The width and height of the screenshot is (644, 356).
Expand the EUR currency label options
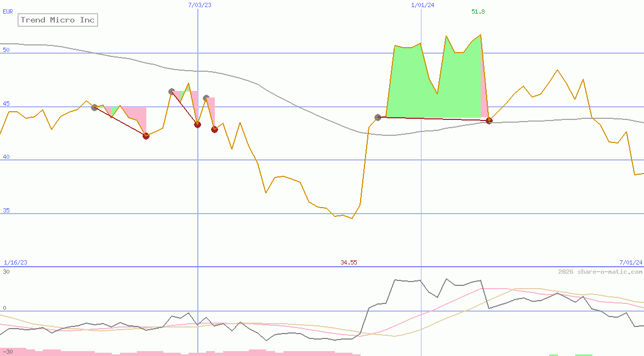pos(7,12)
